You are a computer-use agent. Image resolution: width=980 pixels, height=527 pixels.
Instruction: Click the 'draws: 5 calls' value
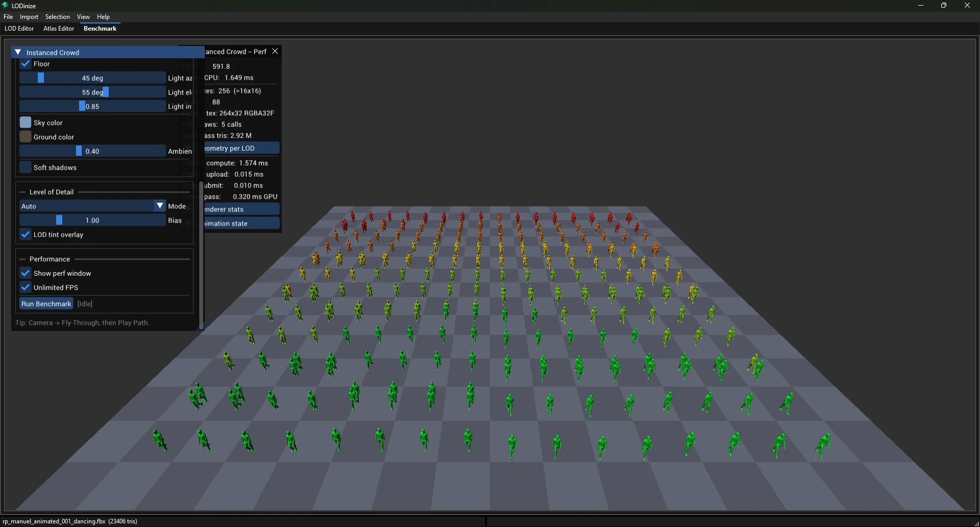point(223,125)
